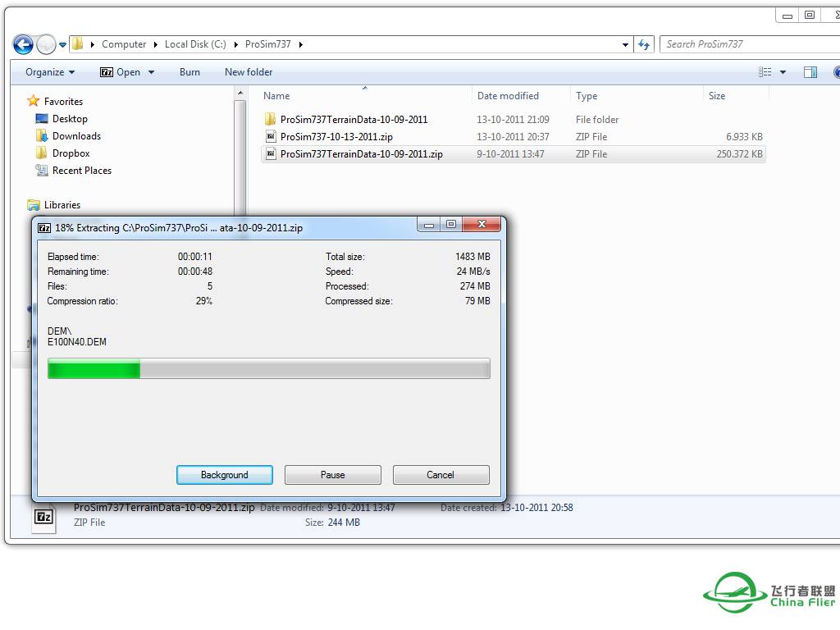This screenshot has height=630, width=840.
Task: Click the Back navigation arrow button
Action: click(x=23, y=44)
